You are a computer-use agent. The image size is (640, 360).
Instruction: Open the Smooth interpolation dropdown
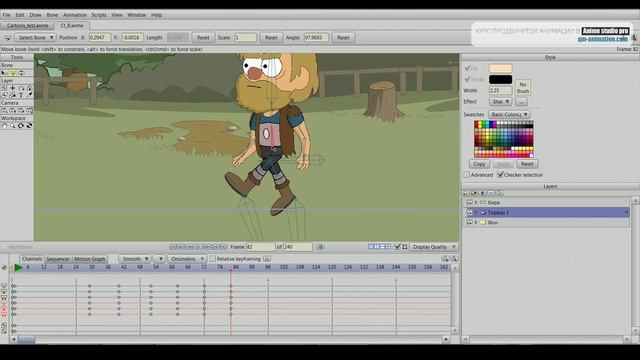click(135, 259)
